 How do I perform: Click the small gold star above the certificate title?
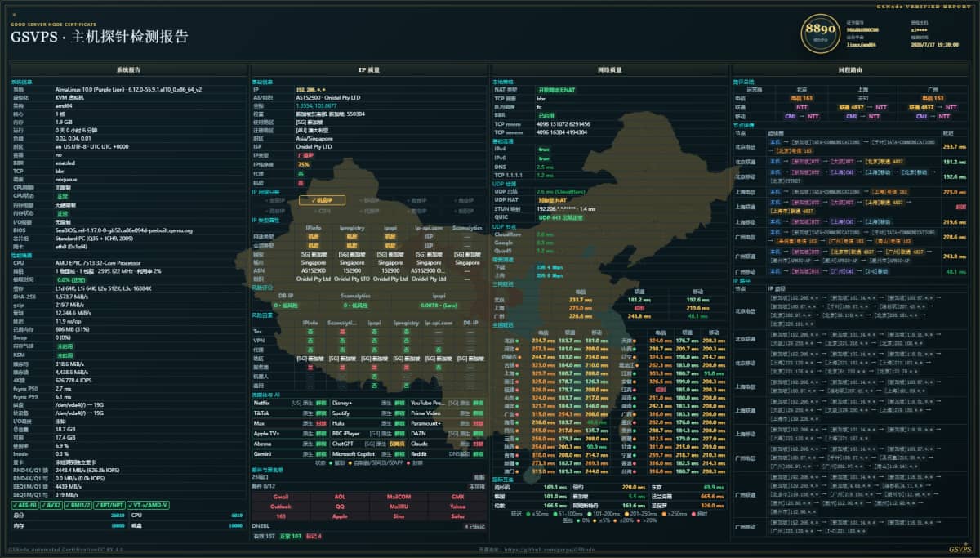(x=13, y=16)
